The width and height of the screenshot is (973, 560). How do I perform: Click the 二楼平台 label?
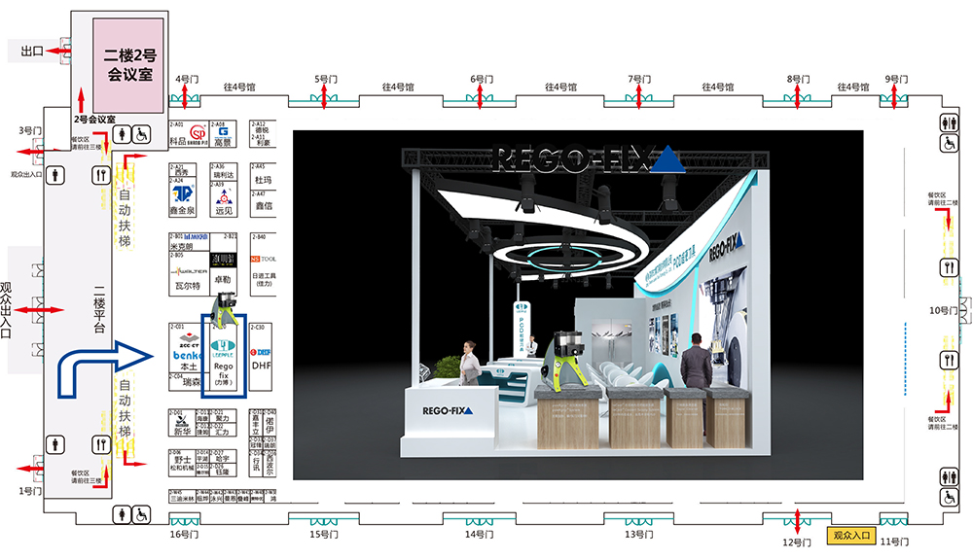(x=99, y=309)
